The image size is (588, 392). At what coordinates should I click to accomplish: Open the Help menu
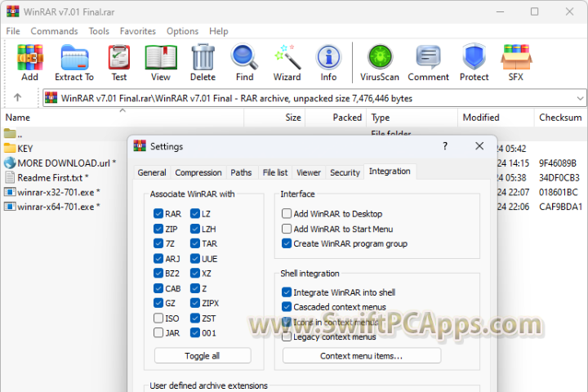point(219,31)
